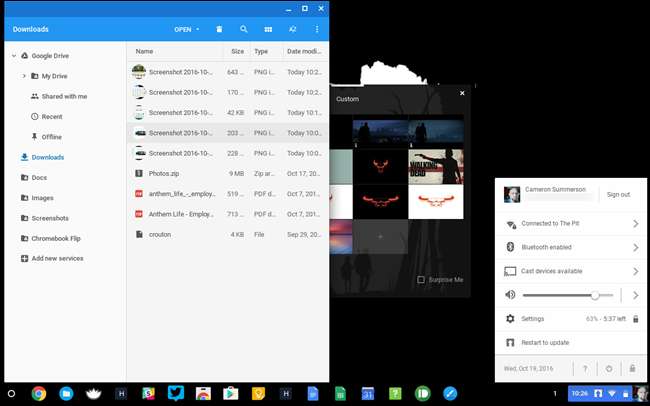The image size is (650, 406).
Task: Open the AZ sort options
Action: point(293,29)
